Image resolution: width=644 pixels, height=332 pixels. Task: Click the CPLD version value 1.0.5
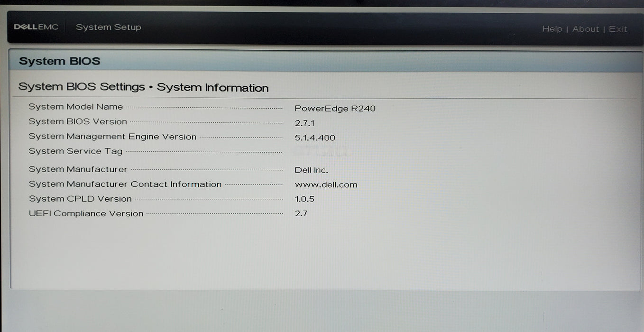[x=304, y=199]
